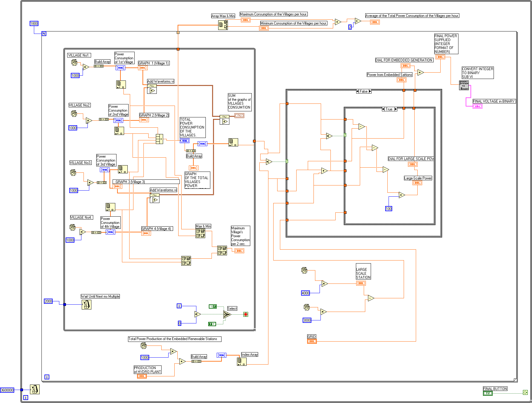Select the upper Add Waveforms.vi node
The width and height of the screenshot is (532, 403).
point(152,89)
